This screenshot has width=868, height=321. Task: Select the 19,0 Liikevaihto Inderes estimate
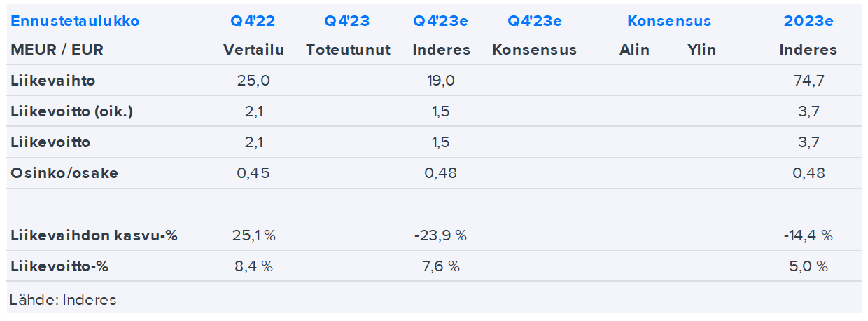point(440,81)
